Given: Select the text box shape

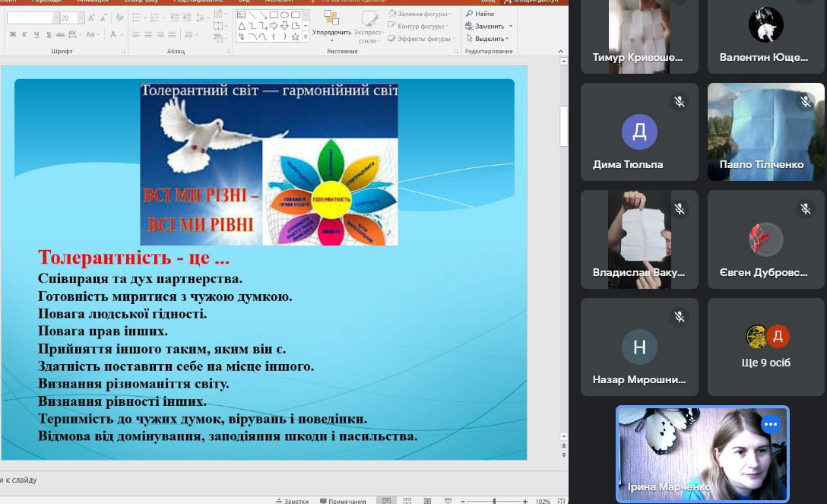Looking at the screenshot, I should 242,14.
